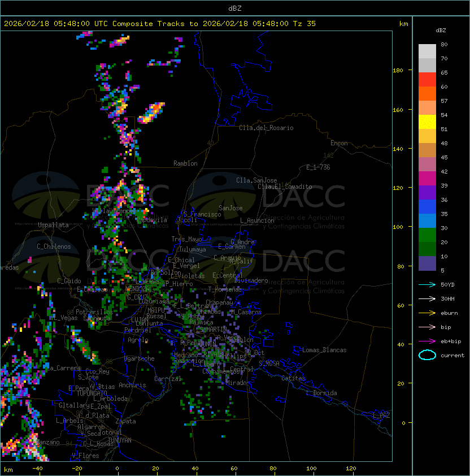Click the magenta eb+bip arrow in legend
The image size is (470, 476).
[x=427, y=341]
